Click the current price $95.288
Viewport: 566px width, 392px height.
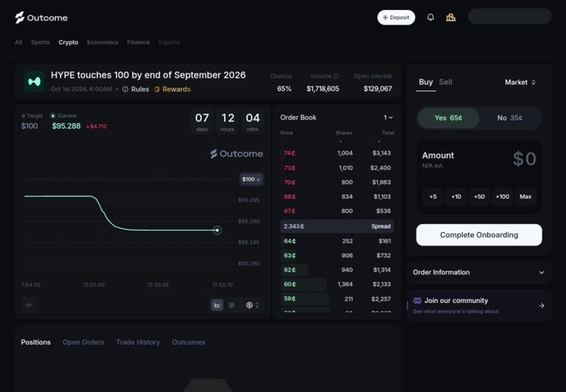[67, 126]
